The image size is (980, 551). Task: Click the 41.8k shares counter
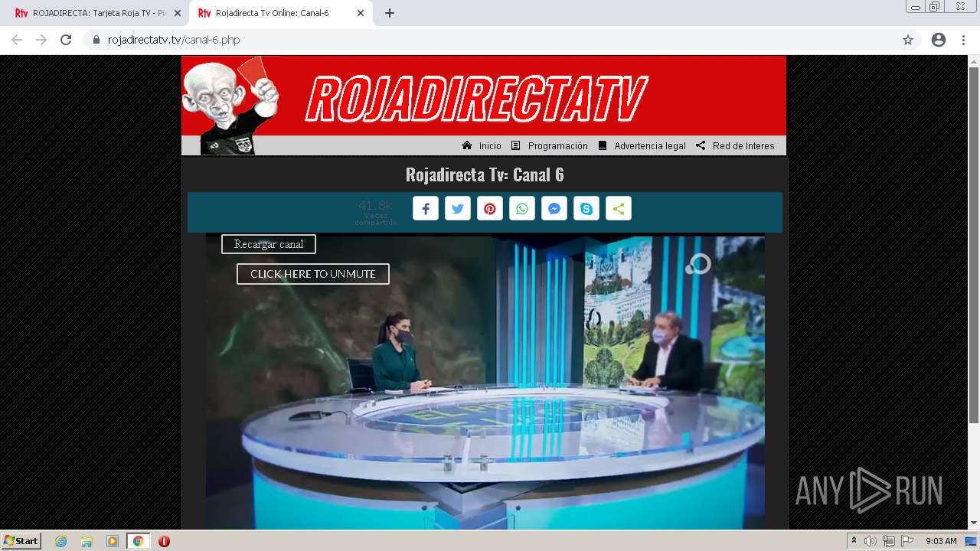point(375,212)
